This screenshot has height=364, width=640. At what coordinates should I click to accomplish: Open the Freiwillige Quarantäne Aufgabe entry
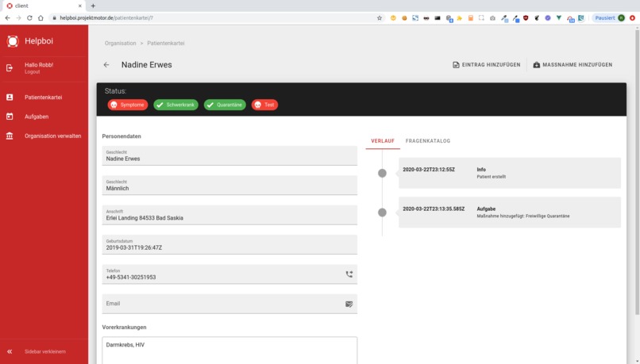(510, 213)
